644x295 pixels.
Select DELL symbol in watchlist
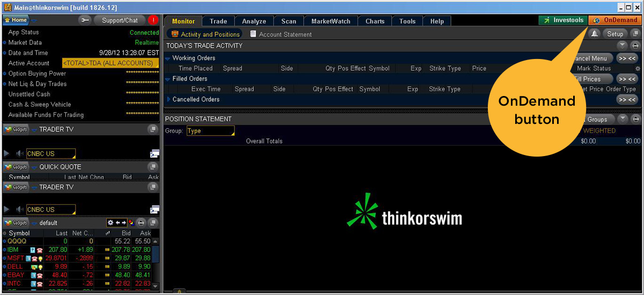click(x=15, y=267)
